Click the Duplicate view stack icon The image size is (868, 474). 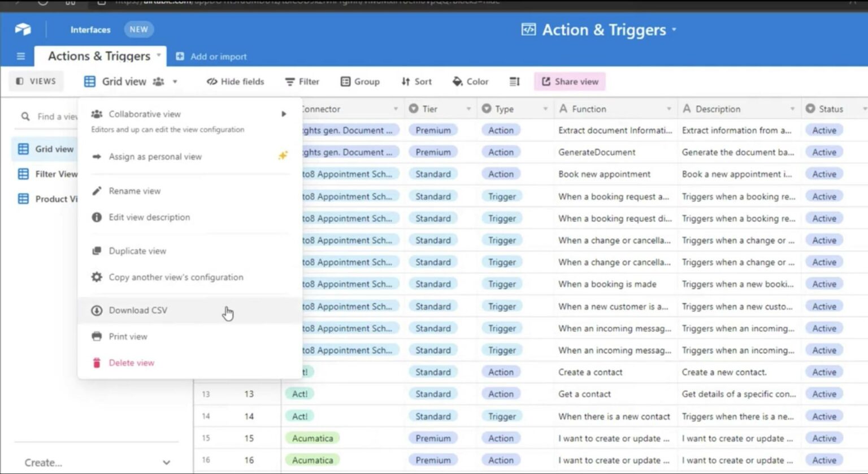[96, 251]
